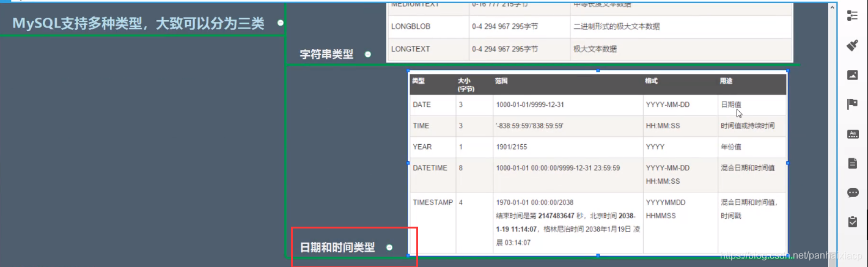The height and width of the screenshot is (267, 868).
Task: Select the MySQL支持多种类型 central topic
Action: (138, 23)
